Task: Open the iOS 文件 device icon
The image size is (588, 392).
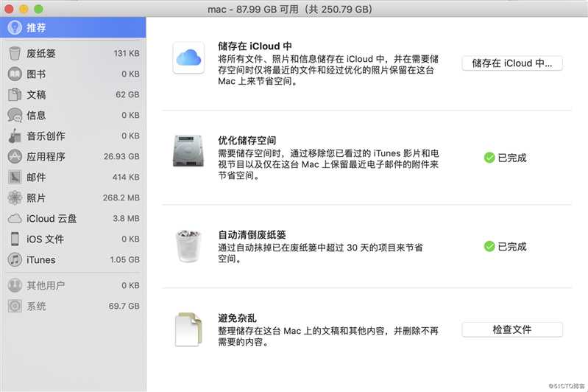Action: point(15,239)
